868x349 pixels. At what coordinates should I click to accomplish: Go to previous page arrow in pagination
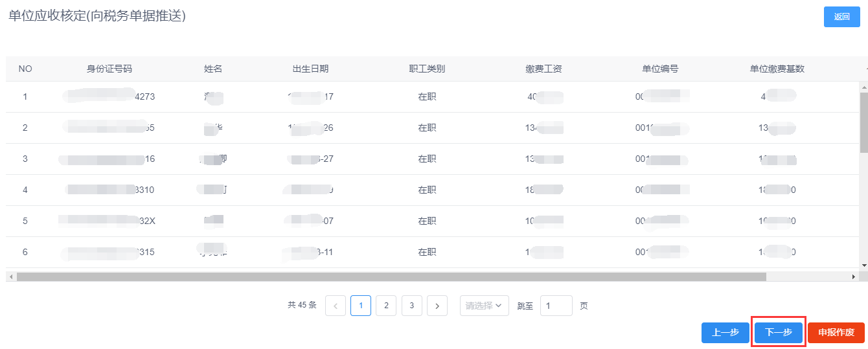tap(335, 306)
